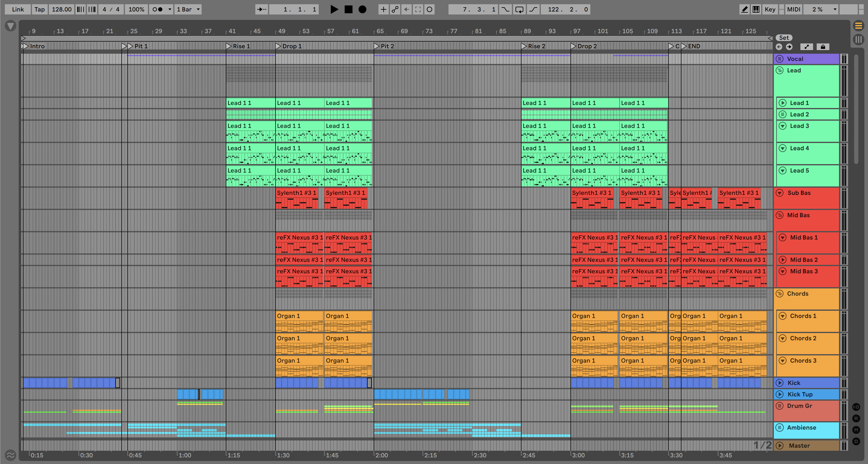Enable Key Map Mode
The height and width of the screenshot is (464, 868).
pyautogui.click(x=770, y=9)
